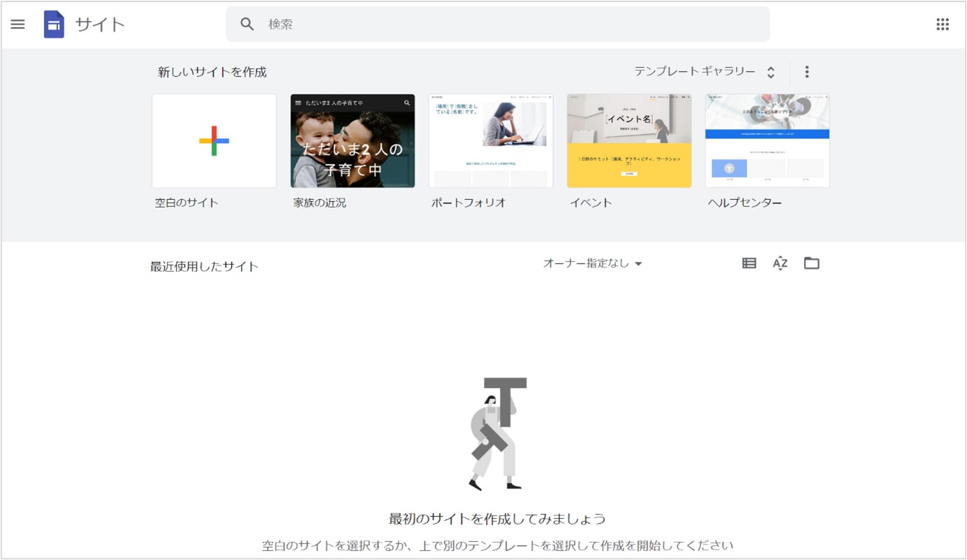Open the オーナー指定なし owner filter dropdown
Screen dimensions: 967x560
pos(592,264)
